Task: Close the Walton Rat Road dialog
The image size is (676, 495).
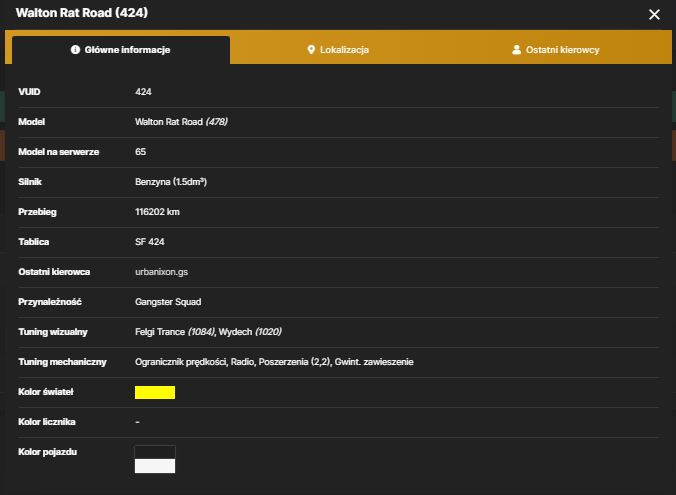Action: pyautogui.click(x=654, y=15)
